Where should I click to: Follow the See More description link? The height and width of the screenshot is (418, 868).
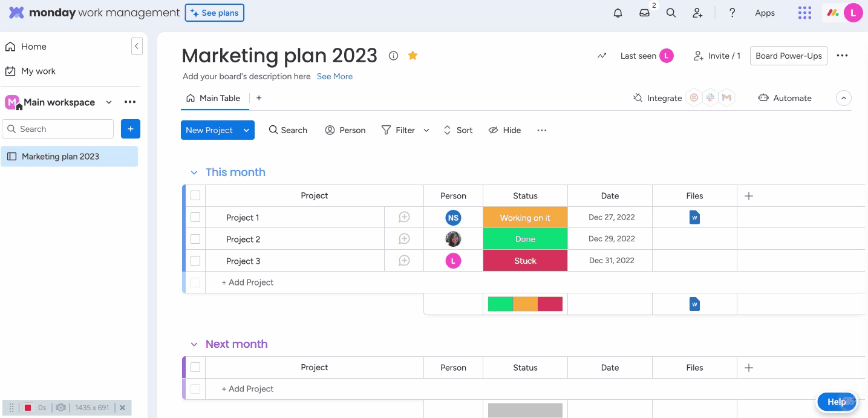click(334, 77)
